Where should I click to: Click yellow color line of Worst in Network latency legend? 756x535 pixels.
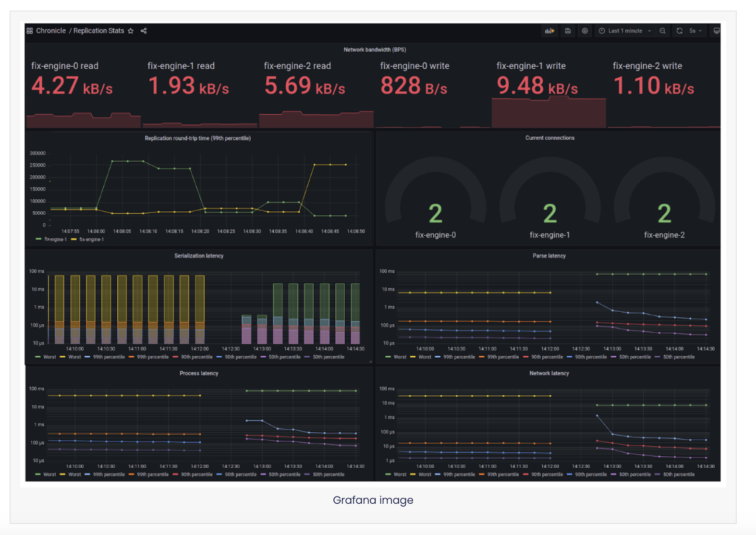[413, 474]
